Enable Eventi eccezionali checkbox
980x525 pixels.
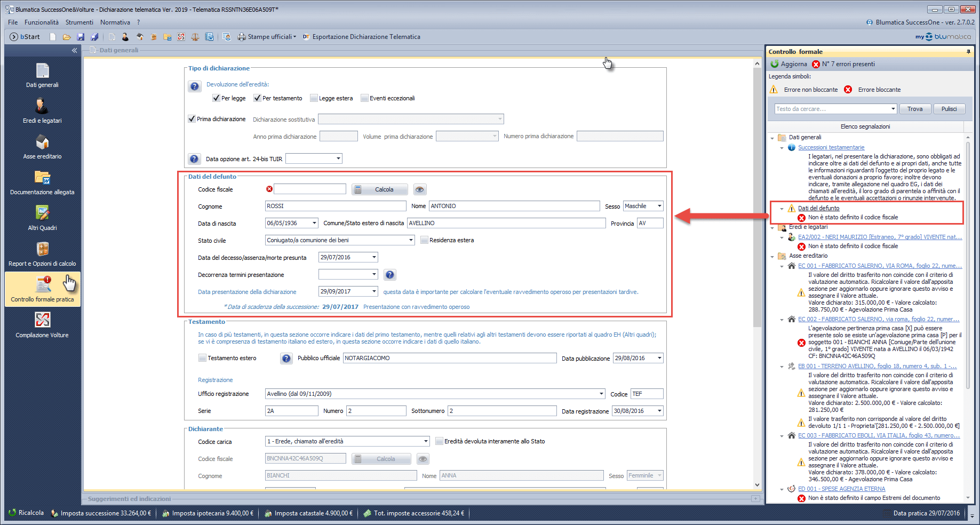(x=364, y=98)
